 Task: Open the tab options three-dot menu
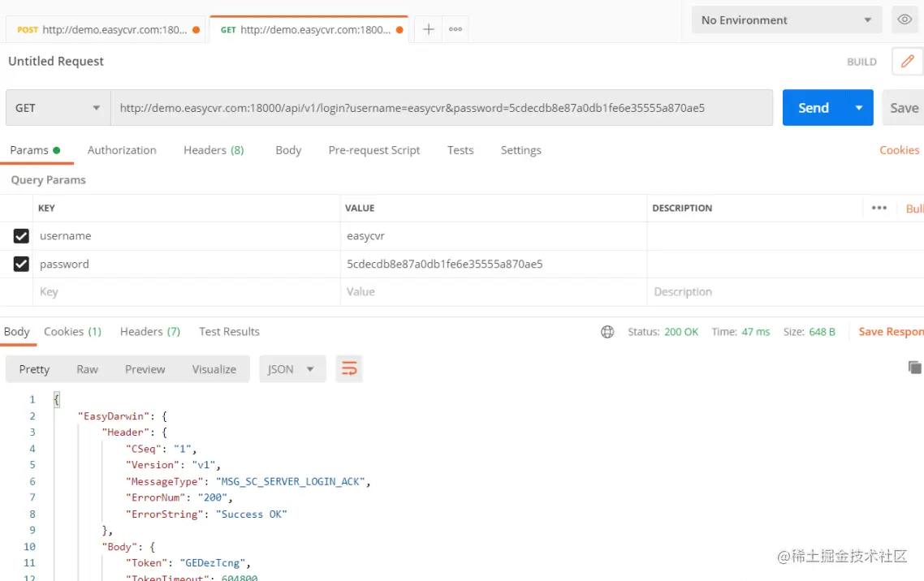coord(456,29)
